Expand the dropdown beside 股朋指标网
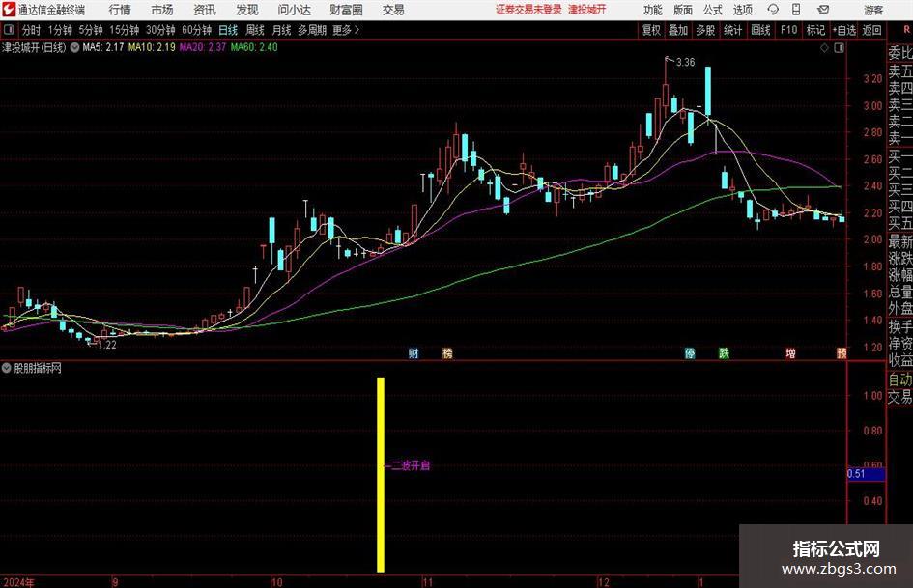Image resolution: width=913 pixels, height=588 pixels. pos(7,368)
